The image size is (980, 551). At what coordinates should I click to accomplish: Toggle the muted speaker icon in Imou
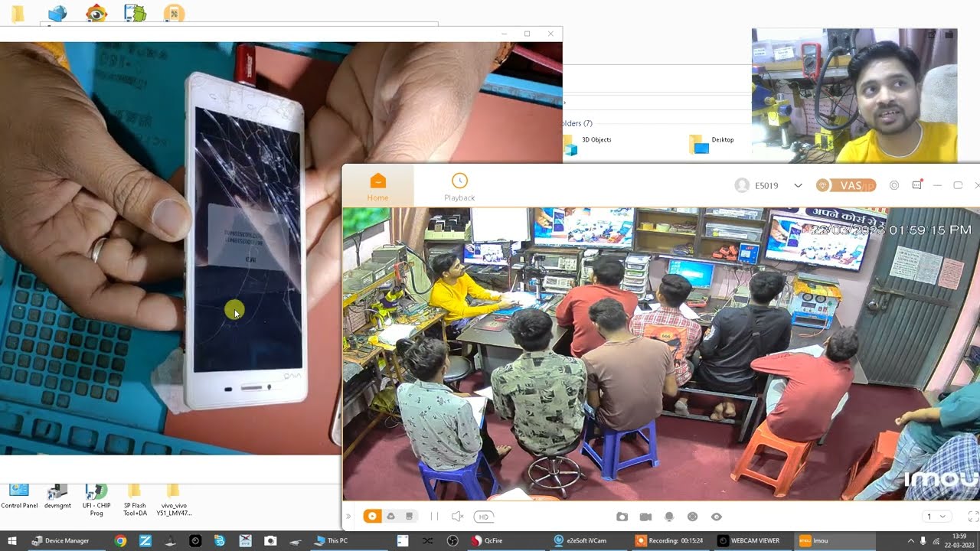[x=457, y=517]
